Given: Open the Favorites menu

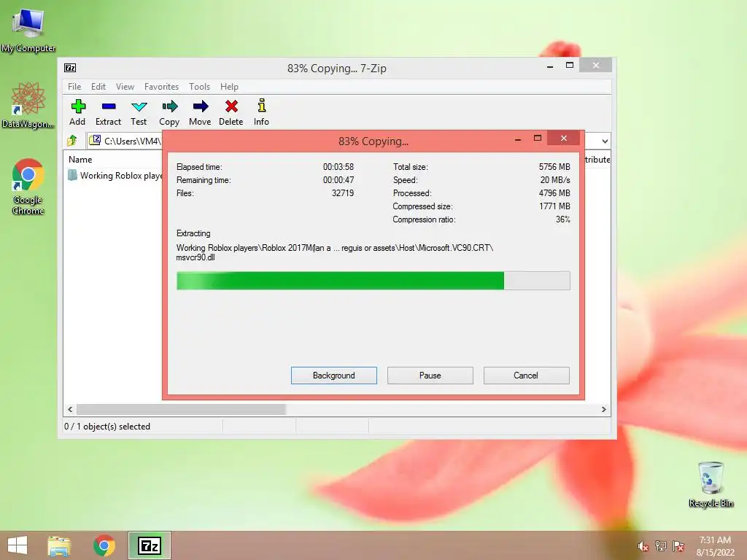Looking at the screenshot, I should point(161,87).
